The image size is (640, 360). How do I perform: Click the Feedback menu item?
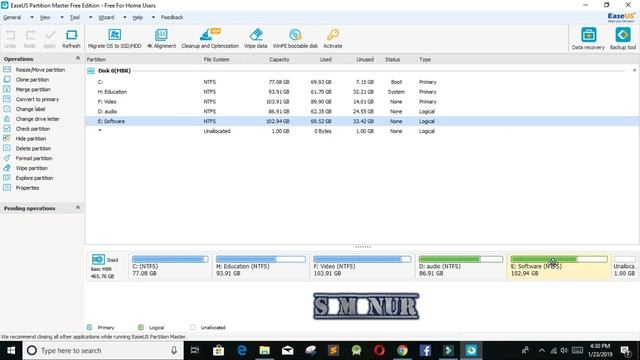[172, 18]
